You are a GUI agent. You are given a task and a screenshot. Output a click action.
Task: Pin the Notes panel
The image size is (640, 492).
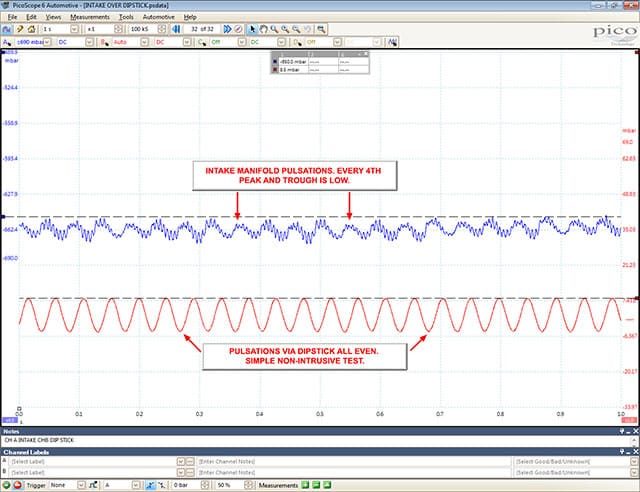coord(622,431)
